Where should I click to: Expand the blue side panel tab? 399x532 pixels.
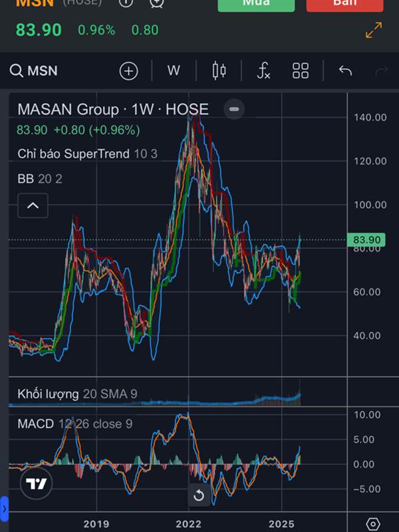pyautogui.click(x=4, y=509)
